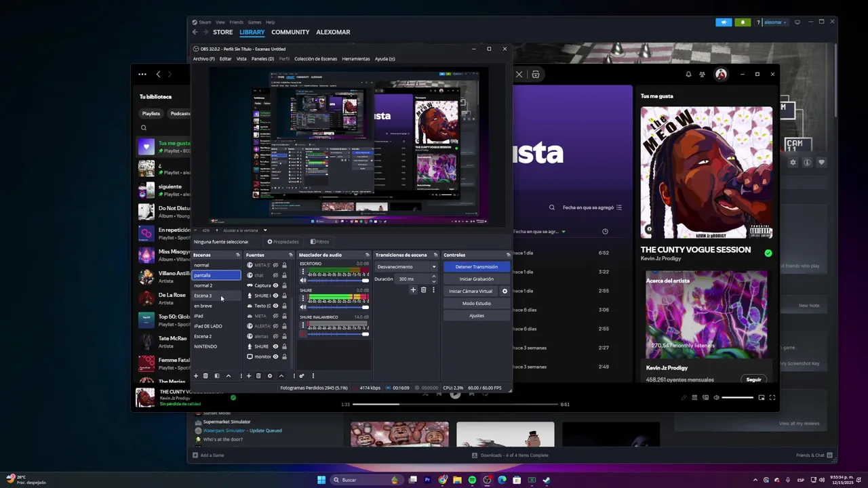Screen dimensions: 868x488
Task: Show the chat source eye toggle
Action: tap(275, 275)
